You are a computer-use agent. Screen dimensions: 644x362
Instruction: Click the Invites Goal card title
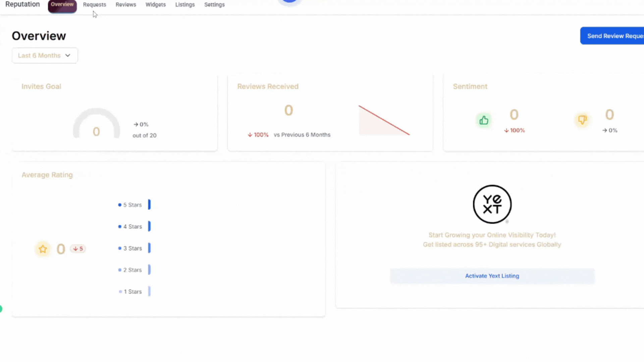[x=41, y=86]
